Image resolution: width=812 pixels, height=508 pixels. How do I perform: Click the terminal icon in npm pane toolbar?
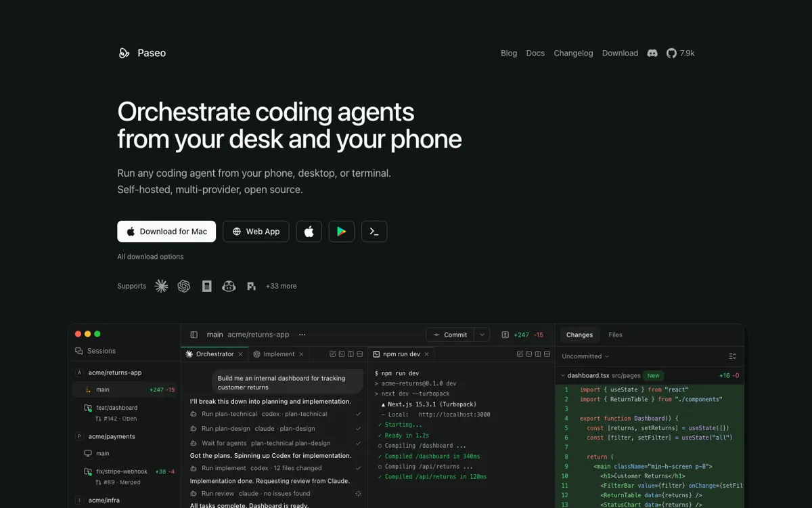tap(529, 354)
